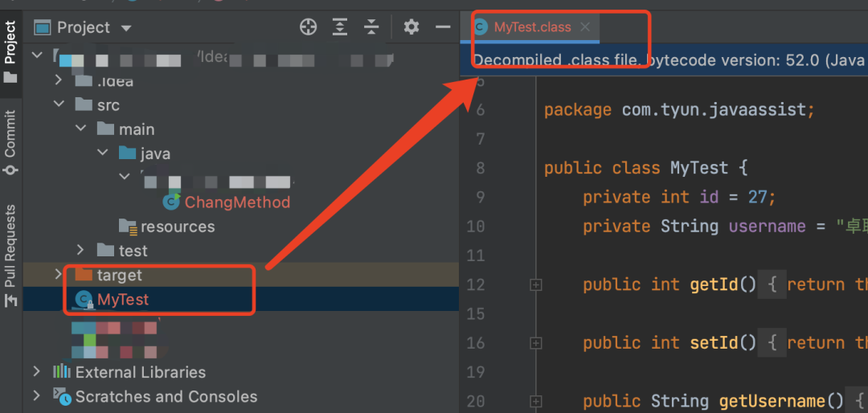Collapse the java folder
Image resolution: width=868 pixels, height=413 pixels.
[103, 153]
